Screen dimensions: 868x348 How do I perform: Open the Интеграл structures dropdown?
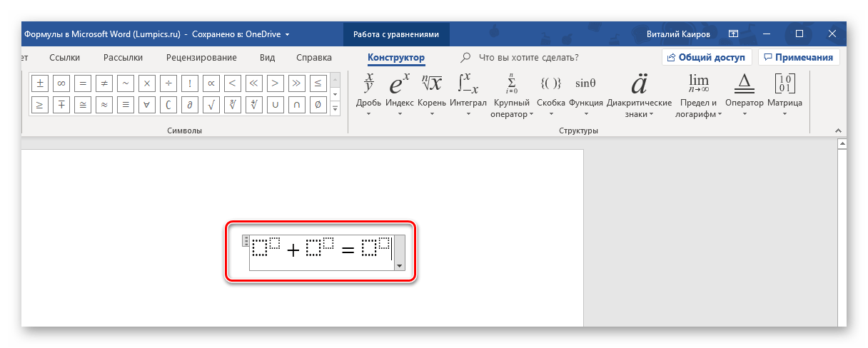(468, 94)
